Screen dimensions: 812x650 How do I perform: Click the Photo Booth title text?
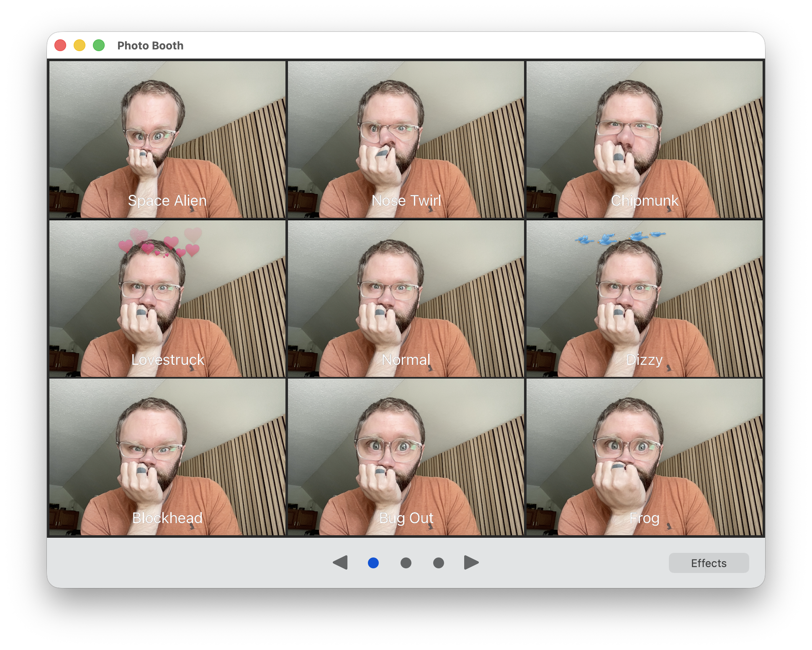(150, 46)
